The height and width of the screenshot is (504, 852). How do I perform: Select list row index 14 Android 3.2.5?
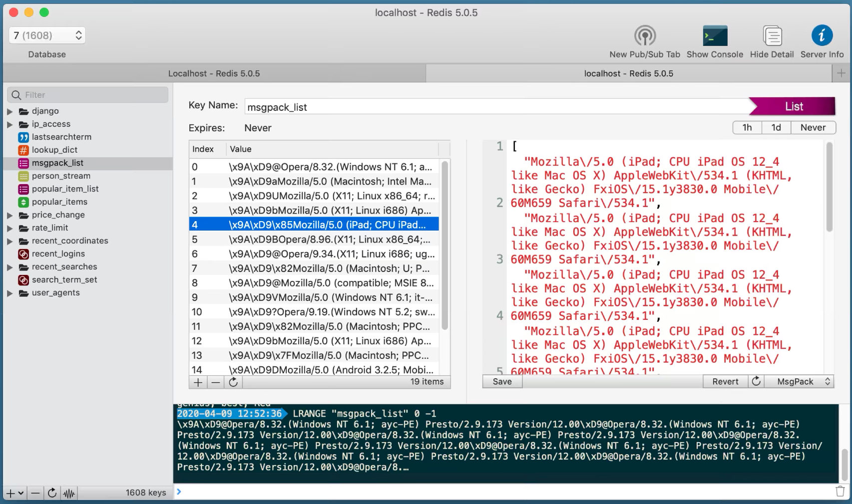(314, 369)
